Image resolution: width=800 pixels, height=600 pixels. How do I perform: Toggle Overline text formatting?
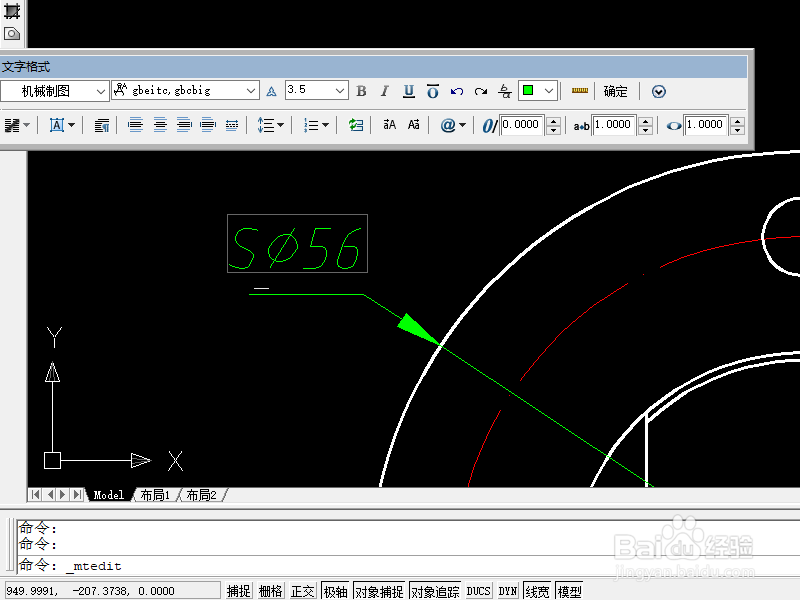pos(433,91)
